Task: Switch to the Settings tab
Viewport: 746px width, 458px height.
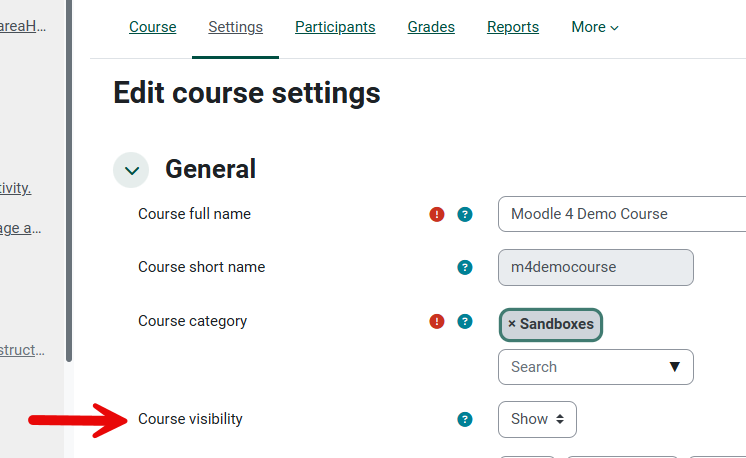Action: pyautogui.click(x=236, y=27)
